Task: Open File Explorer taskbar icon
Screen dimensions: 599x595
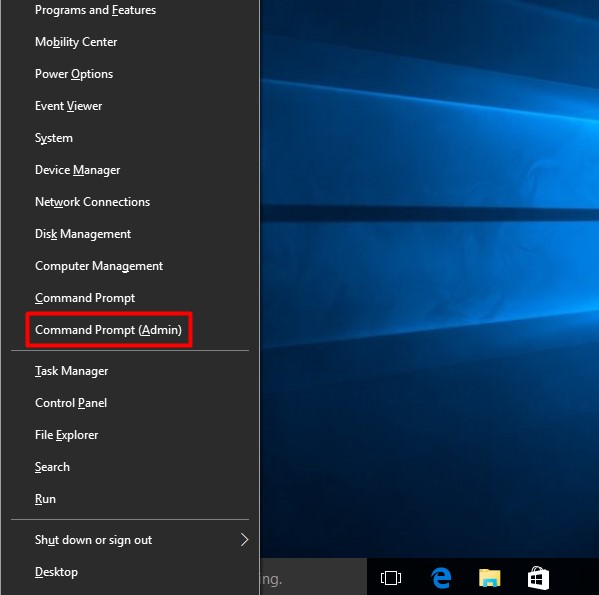Action: pos(489,577)
